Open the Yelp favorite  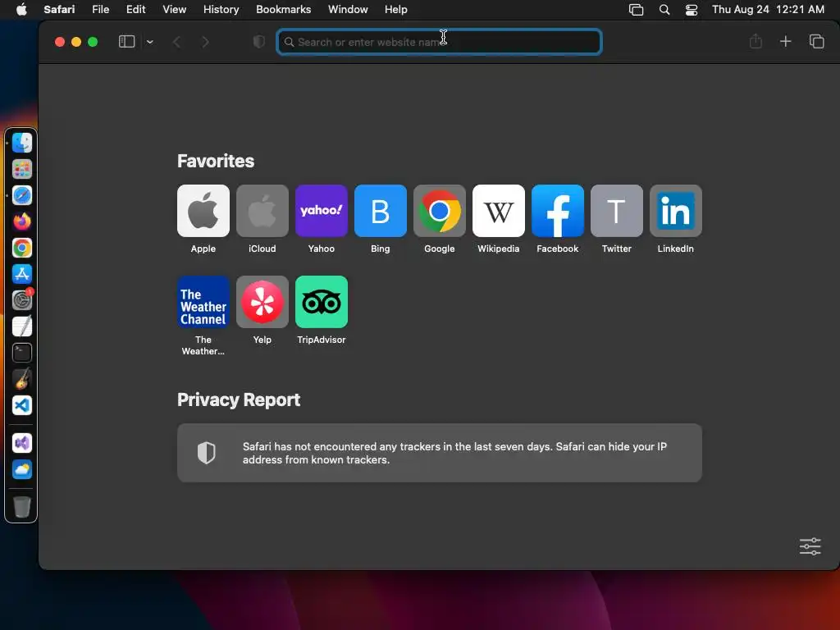[x=262, y=302]
